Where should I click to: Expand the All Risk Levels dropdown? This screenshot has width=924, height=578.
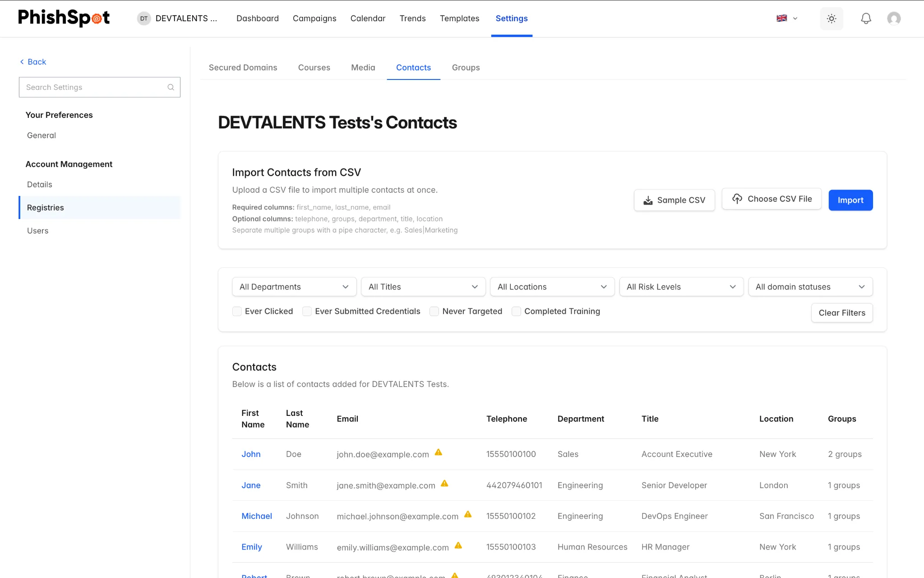[x=681, y=287]
